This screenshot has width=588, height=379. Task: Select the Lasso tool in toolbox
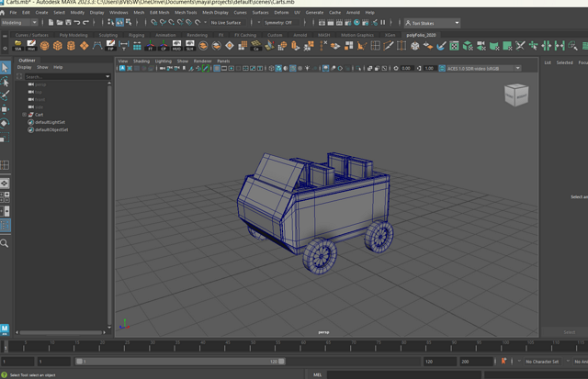[x=5, y=82]
